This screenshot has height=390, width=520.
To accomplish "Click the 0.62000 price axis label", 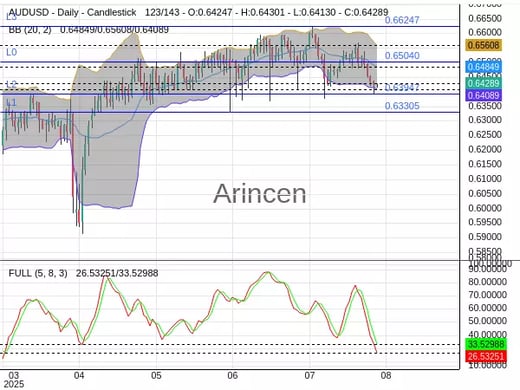I will (485, 149).
